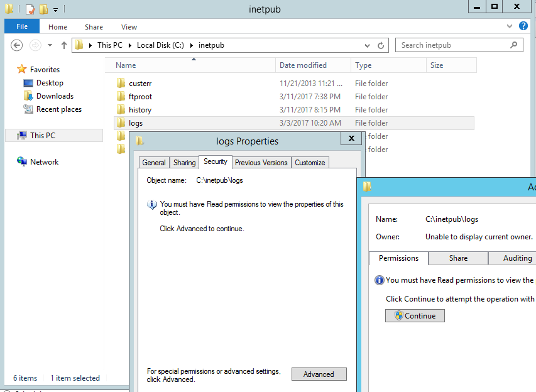Go up one folder level
Screen dimensions: 536x392
point(64,45)
